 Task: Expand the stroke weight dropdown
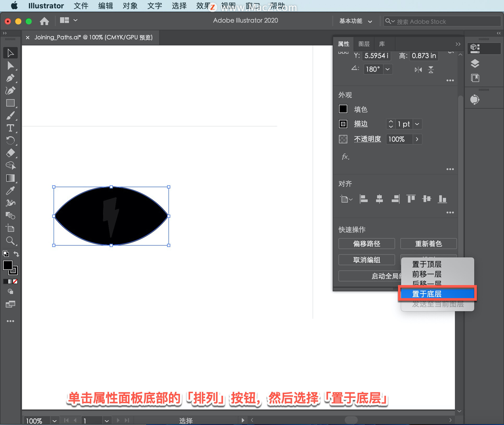pyautogui.click(x=417, y=124)
